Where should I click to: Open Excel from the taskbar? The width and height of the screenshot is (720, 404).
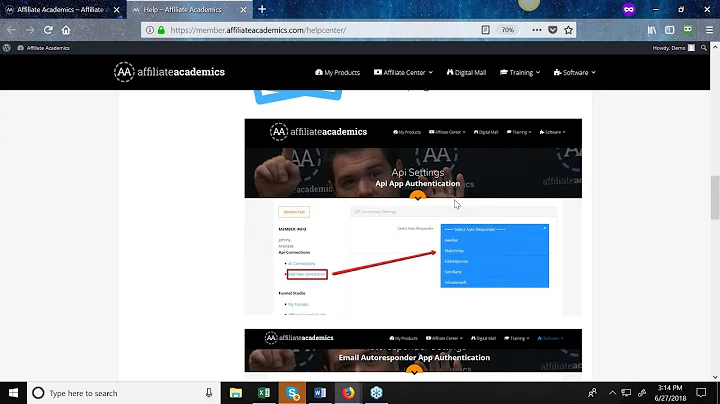point(264,393)
